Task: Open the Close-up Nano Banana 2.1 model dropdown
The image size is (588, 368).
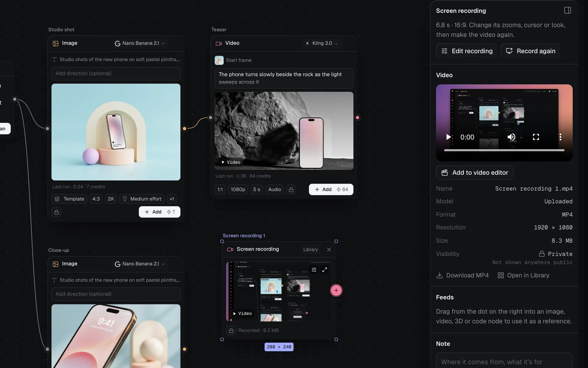Action: point(140,264)
